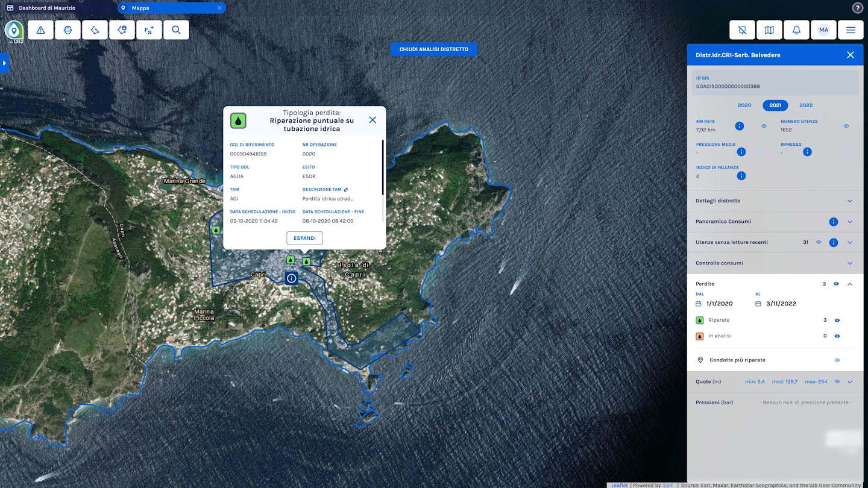Screen dimensions: 868x488
Task: Click the leak marker west of Capri town
Action: pyautogui.click(x=216, y=230)
